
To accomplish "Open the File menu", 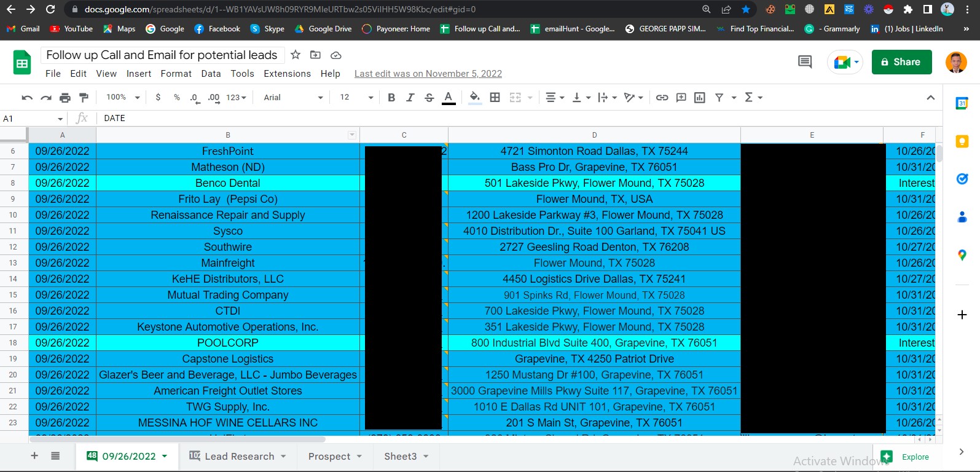I will (x=53, y=74).
